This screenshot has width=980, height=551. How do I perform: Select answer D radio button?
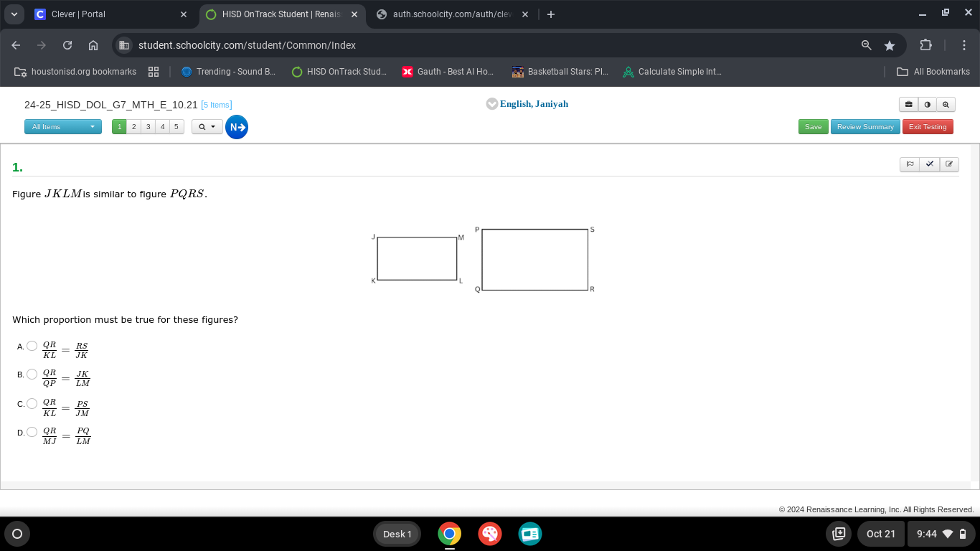point(32,432)
